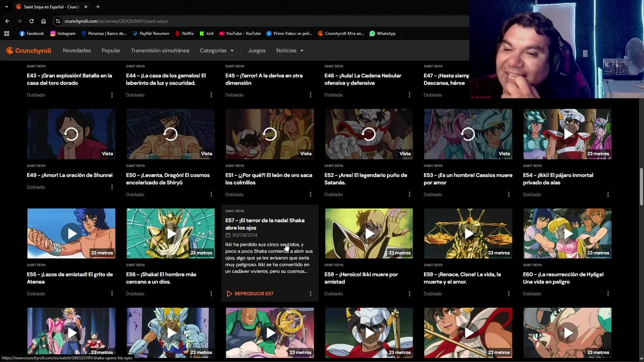Open options menu for episode E57

coord(310,294)
